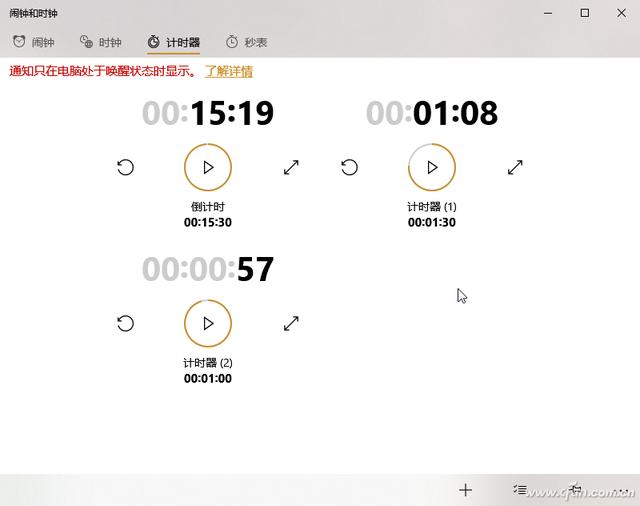
Task: Switch to the 闹钟 alarm tab
Action: point(33,42)
